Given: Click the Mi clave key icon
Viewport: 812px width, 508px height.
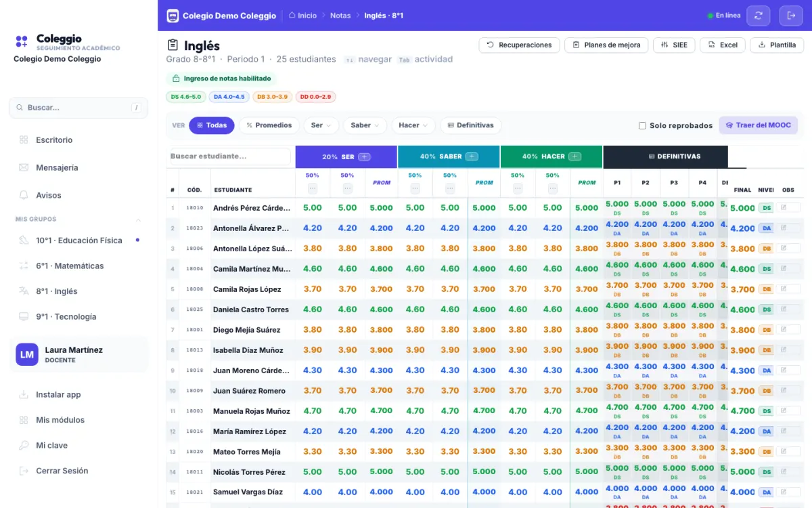Looking at the screenshot, I should (24, 446).
